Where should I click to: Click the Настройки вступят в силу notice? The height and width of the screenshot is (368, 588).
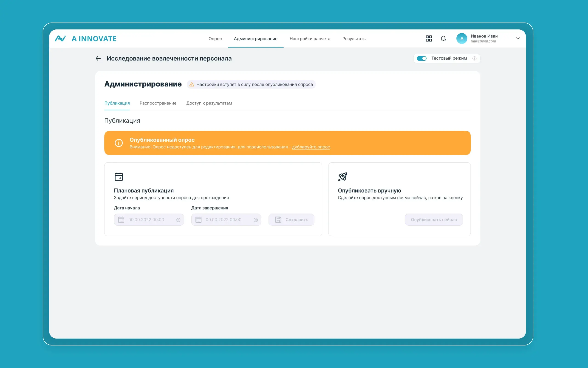pyautogui.click(x=251, y=84)
